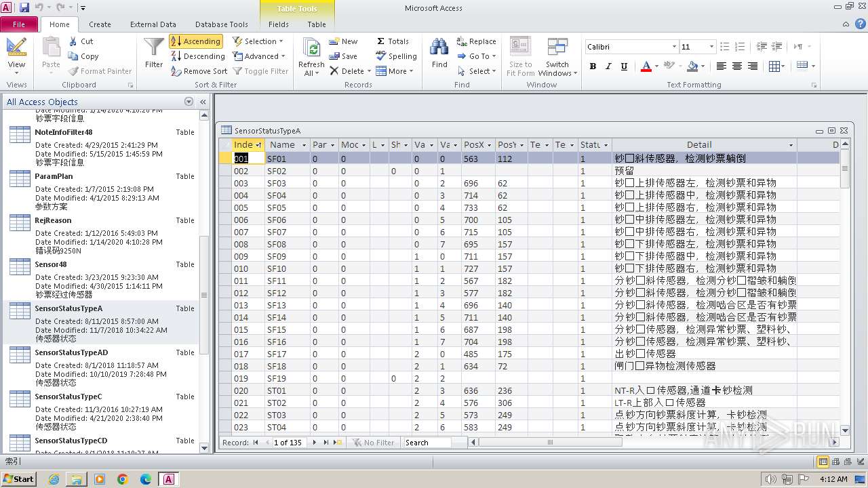Open the File tab
The height and width of the screenshot is (488, 868).
(19, 24)
